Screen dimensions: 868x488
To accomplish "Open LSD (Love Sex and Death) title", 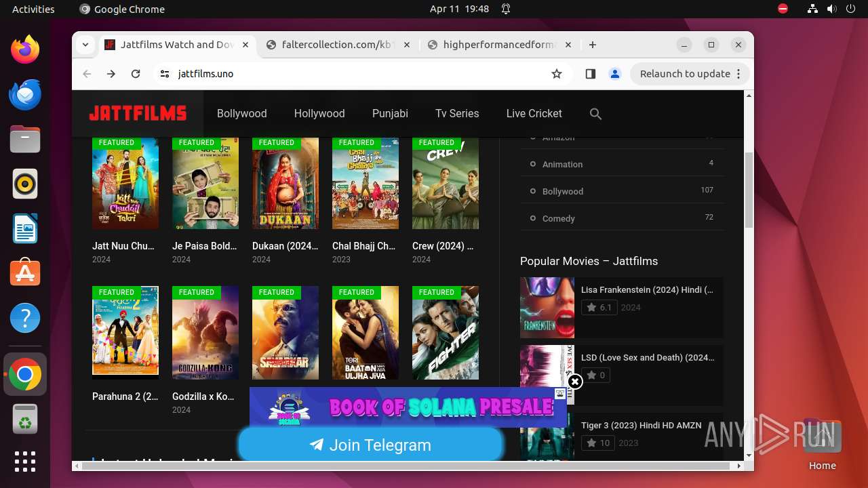I will point(648,357).
